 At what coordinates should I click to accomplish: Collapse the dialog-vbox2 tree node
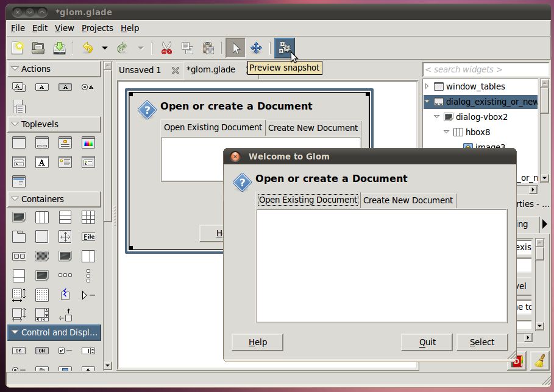click(437, 116)
